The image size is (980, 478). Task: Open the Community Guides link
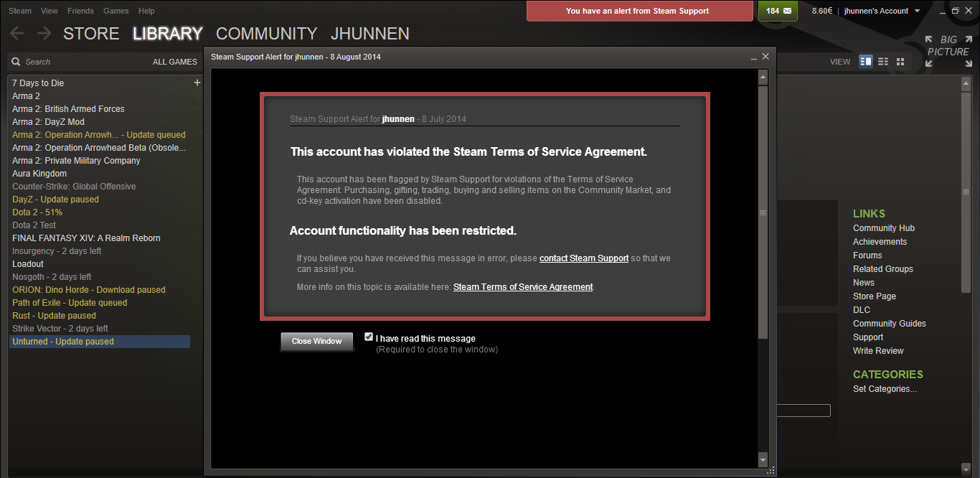(x=890, y=324)
